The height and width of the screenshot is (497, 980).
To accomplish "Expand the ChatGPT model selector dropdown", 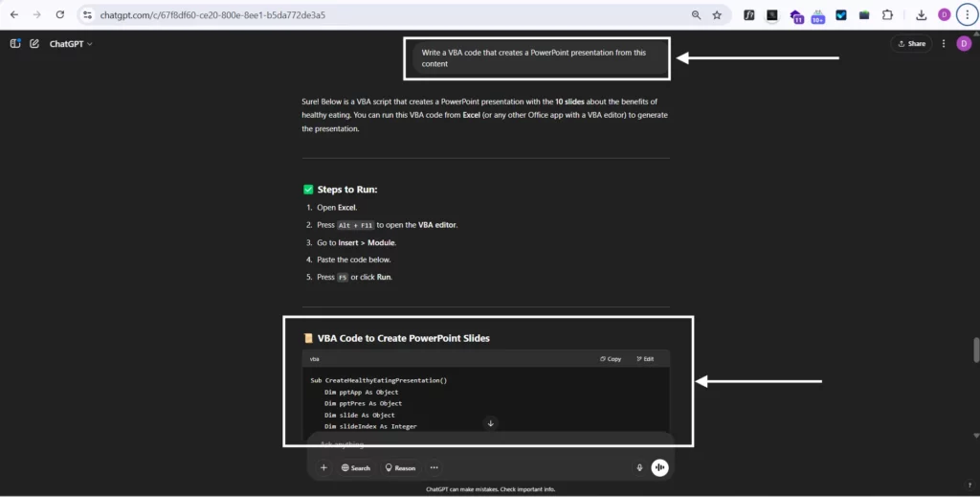I will click(71, 44).
